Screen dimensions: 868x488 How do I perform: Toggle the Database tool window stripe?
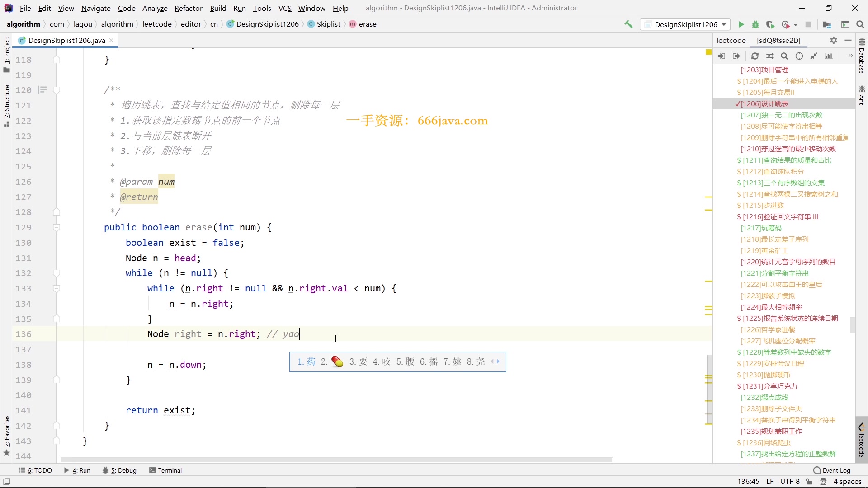pyautogui.click(x=862, y=56)
